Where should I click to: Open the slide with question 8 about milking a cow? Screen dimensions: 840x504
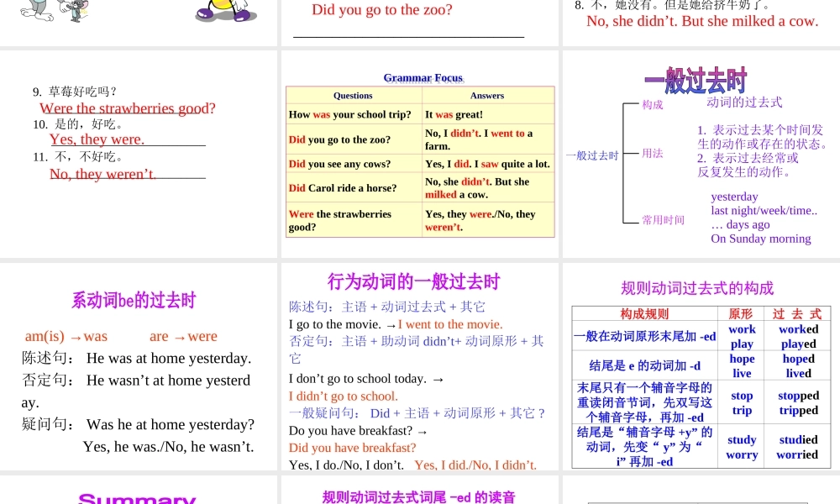[x=701, y=23]
